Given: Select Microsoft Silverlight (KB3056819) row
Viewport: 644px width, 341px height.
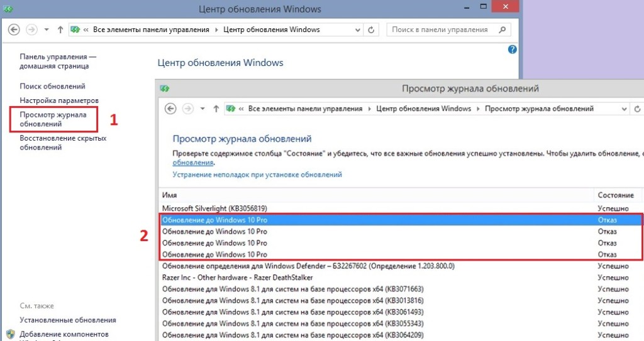Looking at the screenshot, I should (x=401, y=208).
